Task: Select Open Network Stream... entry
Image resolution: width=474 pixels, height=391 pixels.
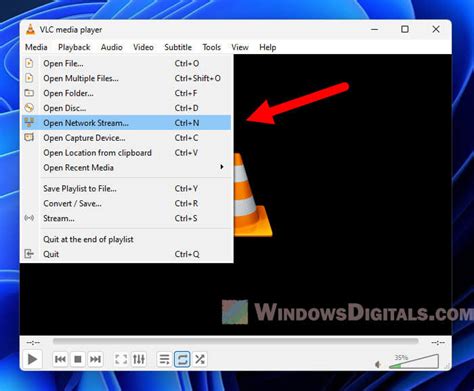Action: pyautogui.click(x=127, y=123)
